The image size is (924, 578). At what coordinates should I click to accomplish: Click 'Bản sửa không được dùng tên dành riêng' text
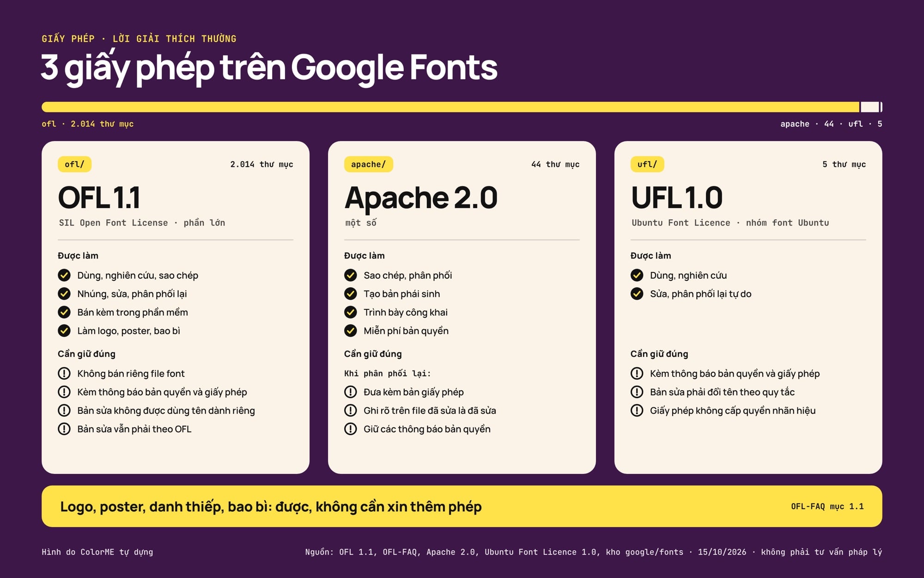[x=166, y=411]
